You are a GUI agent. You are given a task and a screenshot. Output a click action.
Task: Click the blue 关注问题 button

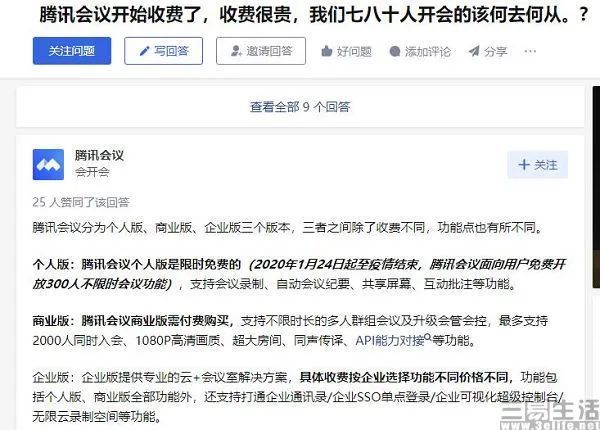pyautogui.click(x=72, y=51)
